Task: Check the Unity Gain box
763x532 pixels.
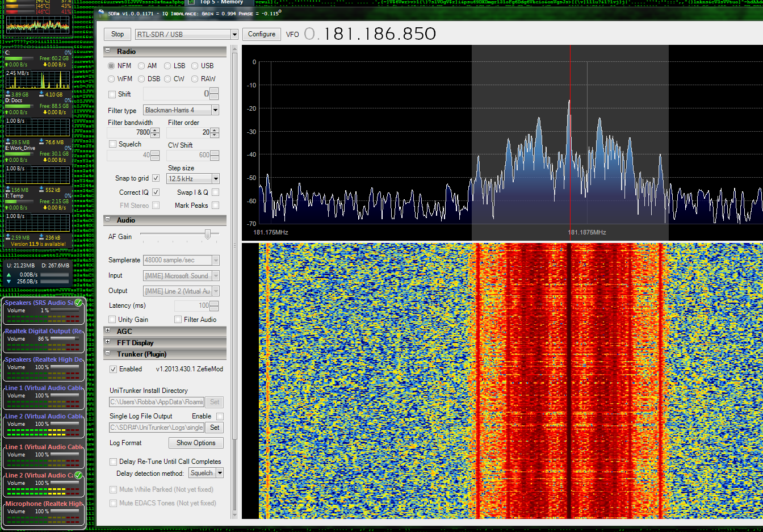Action: pos(112,320)
